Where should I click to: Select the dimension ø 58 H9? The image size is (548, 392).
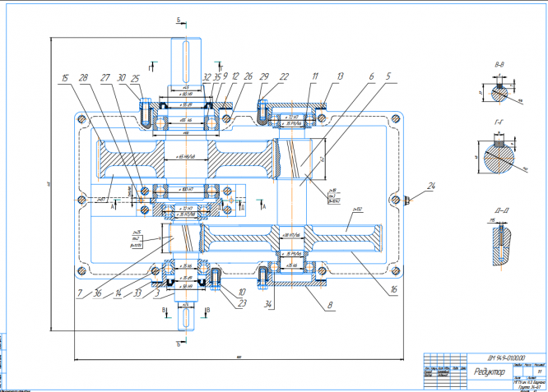click(x=186, y=287)
